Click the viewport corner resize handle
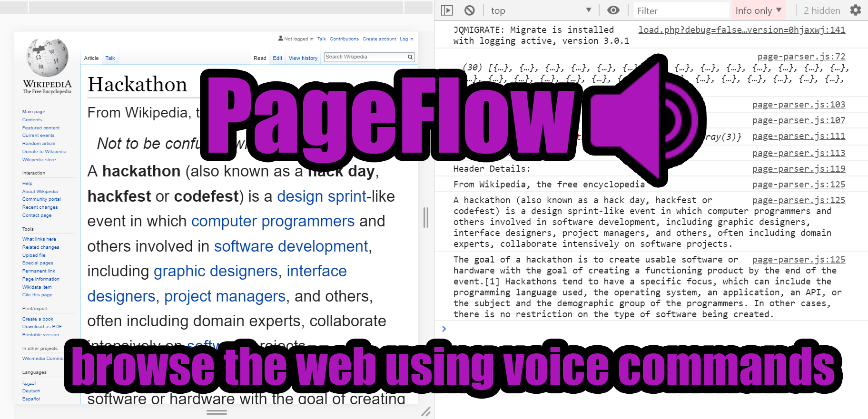Image resolution: width=868 pixels, height=419 pixels. pos(426,412)
